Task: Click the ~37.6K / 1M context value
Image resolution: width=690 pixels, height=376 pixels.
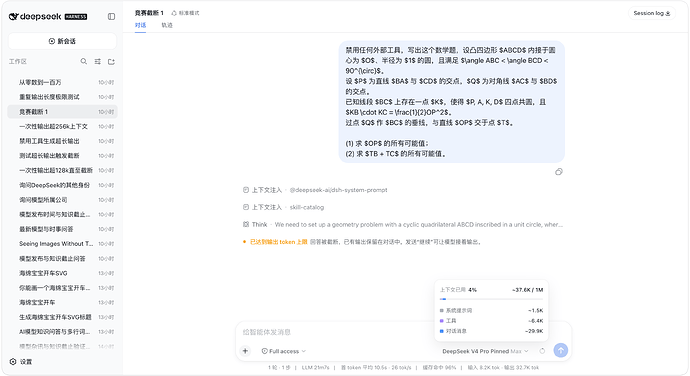Action: coord(527,290)
